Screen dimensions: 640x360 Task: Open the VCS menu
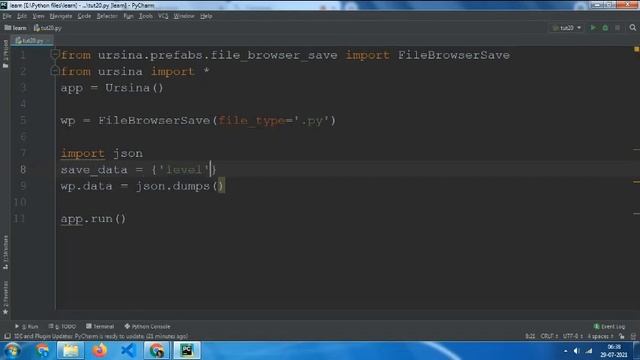163,16
